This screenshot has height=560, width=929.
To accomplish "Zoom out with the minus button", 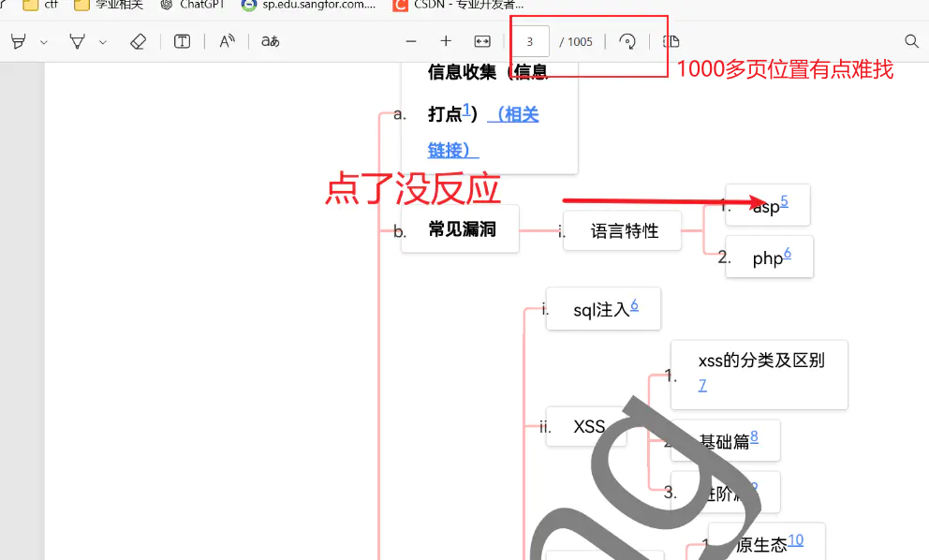I will (410, 41).
